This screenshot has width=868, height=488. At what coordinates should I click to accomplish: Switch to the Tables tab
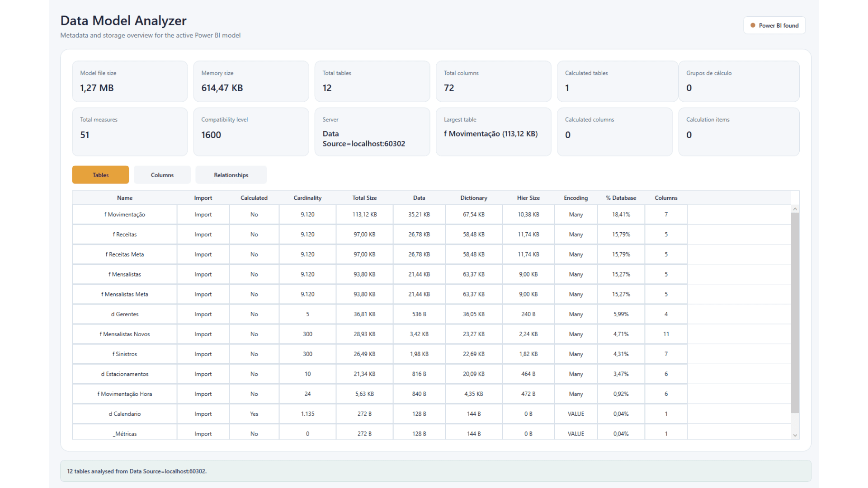(100, 175)
